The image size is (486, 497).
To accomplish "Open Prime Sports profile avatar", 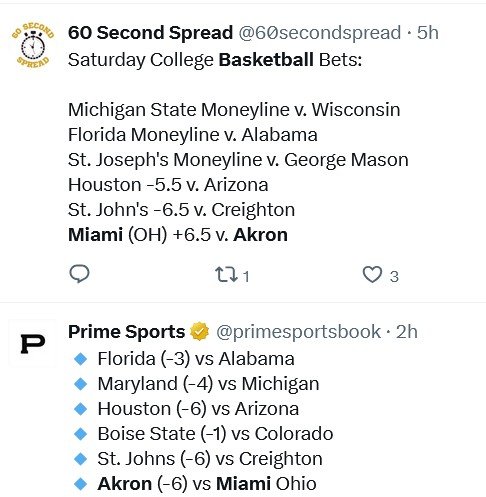I will [x=33, y=344].
